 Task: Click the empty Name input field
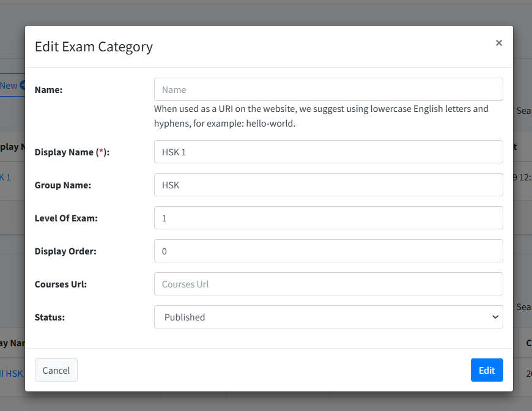(328, 89)
